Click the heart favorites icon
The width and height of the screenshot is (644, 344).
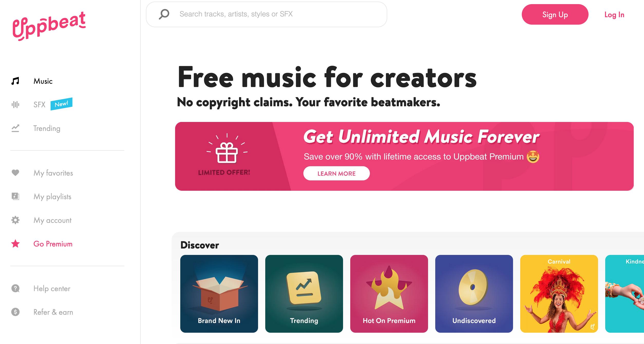15,173
